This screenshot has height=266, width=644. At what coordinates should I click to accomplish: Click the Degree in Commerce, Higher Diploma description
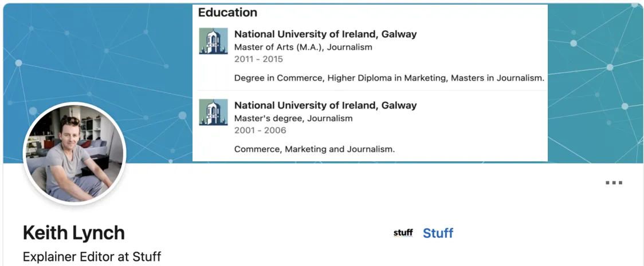[389, 78]
